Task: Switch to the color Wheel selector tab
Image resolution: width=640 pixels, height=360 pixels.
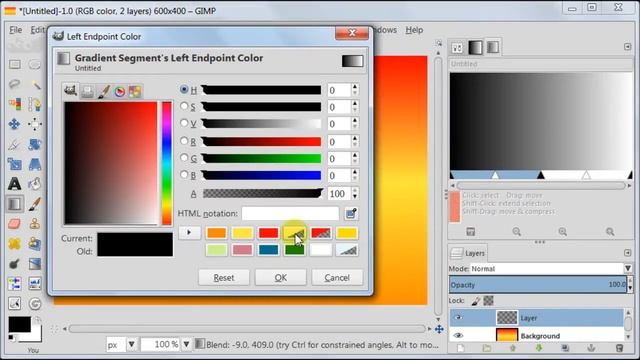Action: 119,91
